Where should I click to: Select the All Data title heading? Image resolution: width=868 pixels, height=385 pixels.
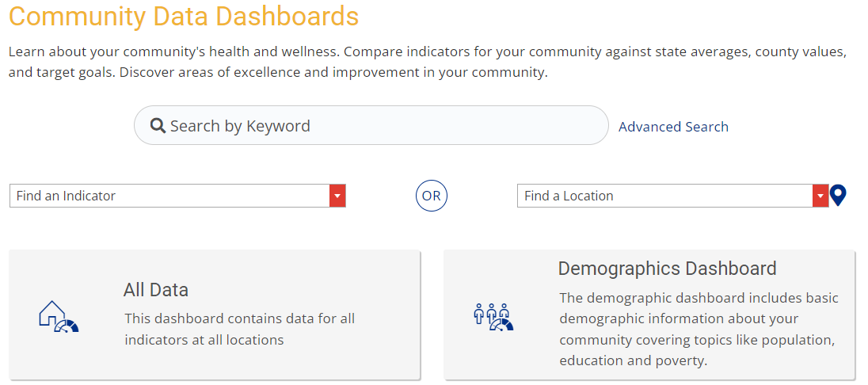pyautogui.click(x=156, y=289)
